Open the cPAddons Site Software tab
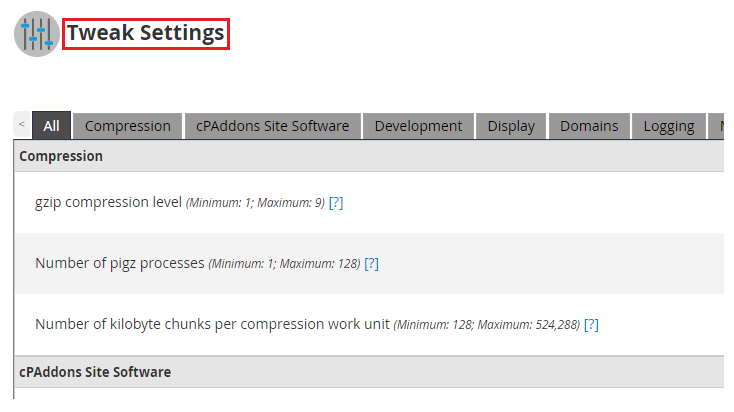This screenshot has width=734, height=412. click(x=273, y=126)
